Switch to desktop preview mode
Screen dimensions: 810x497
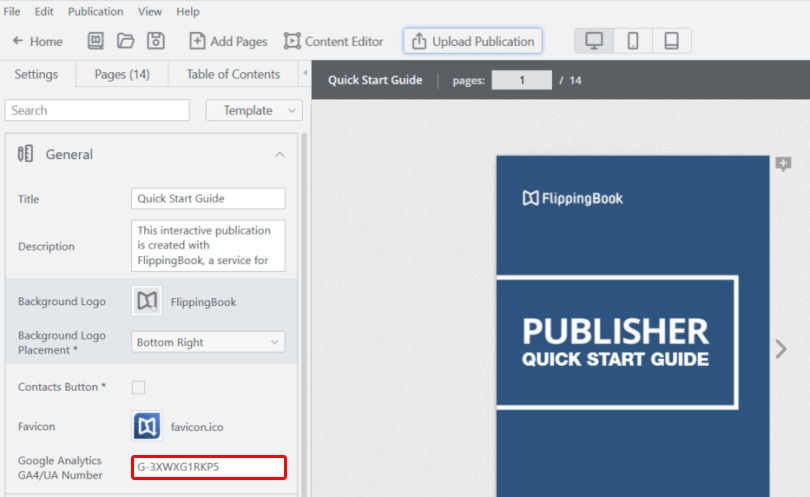pos(594,41)
